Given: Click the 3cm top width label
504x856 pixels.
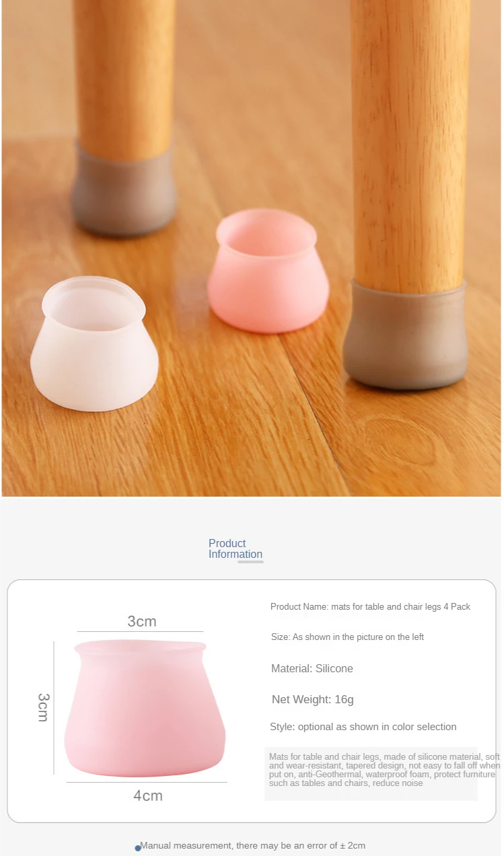Looking at the screenshot, I should [x=142, y=621].
